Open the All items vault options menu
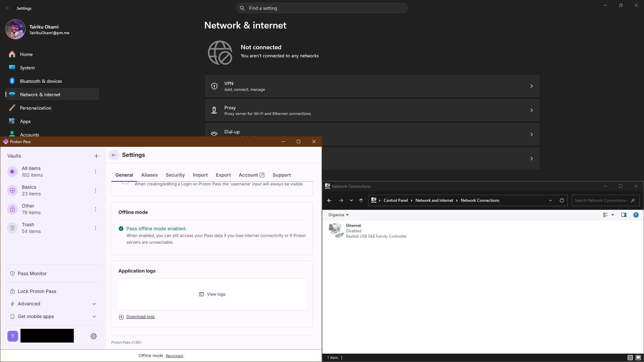The width and height of the screenshot is (644, 362). [96, 172]
